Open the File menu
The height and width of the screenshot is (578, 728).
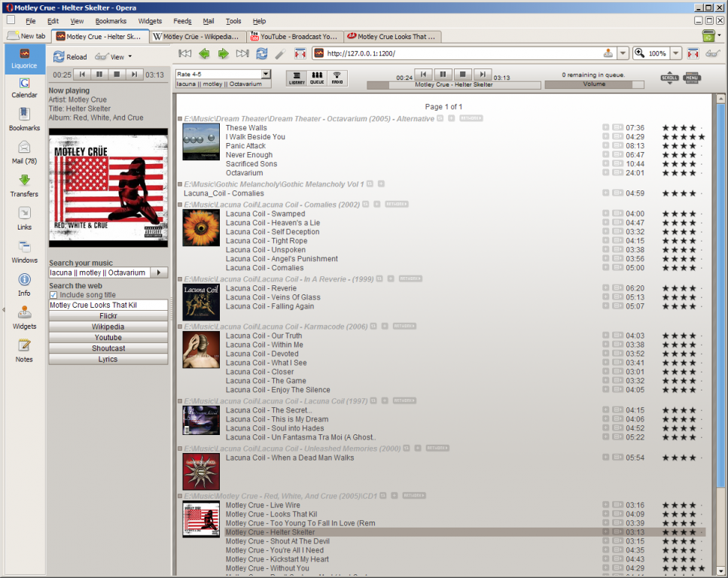point(31,21)
